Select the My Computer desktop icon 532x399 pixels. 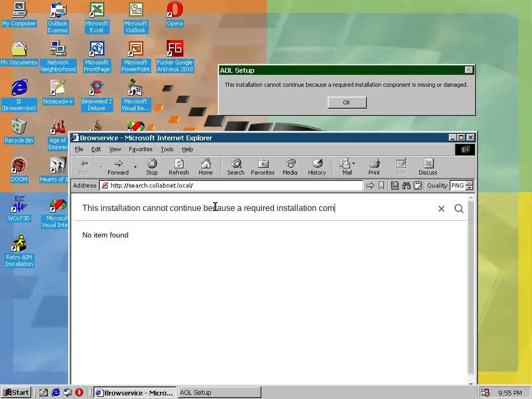pos(19,14)
